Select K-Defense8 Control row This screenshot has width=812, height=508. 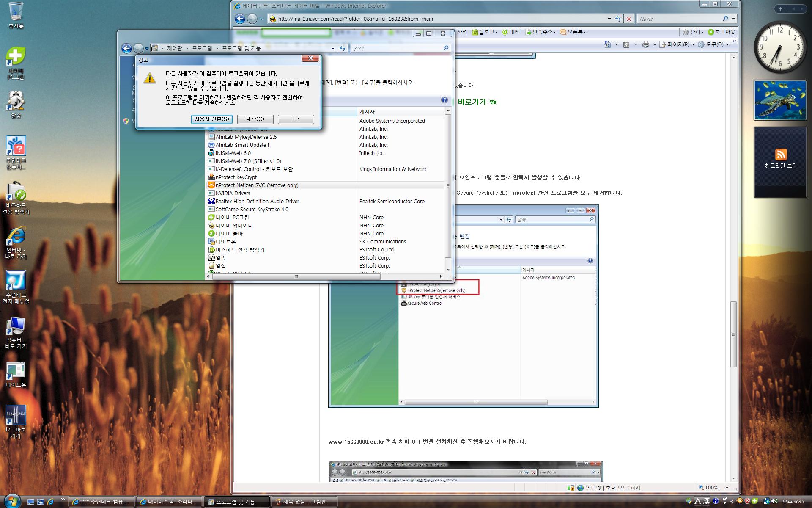coord(325,169)
